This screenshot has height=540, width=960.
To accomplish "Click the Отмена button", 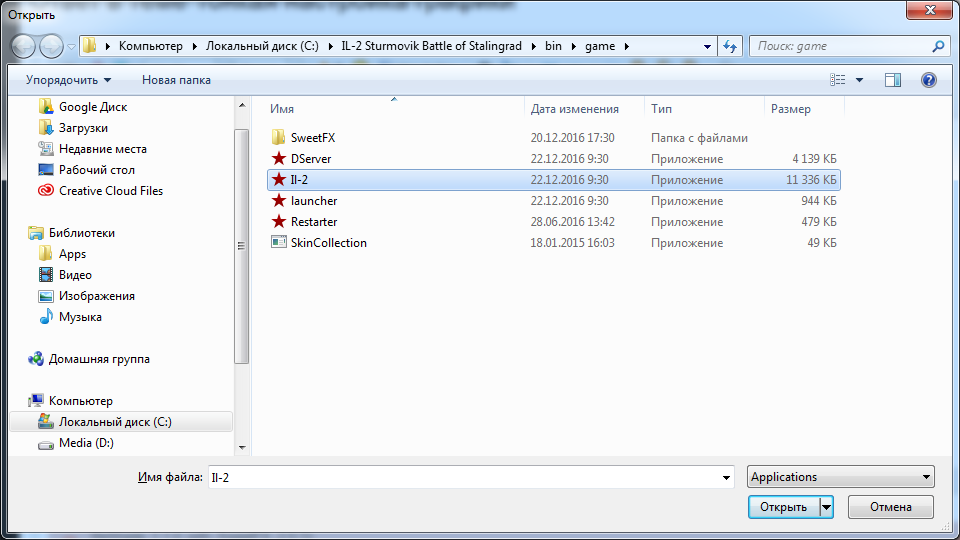I will tap(891, 507).
